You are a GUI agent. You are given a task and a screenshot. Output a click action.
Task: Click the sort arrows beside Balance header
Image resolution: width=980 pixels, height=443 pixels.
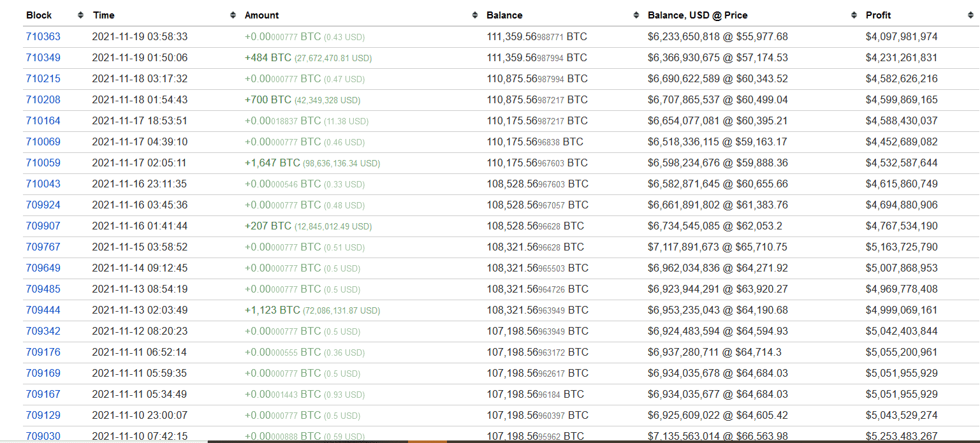click(636, 15)
